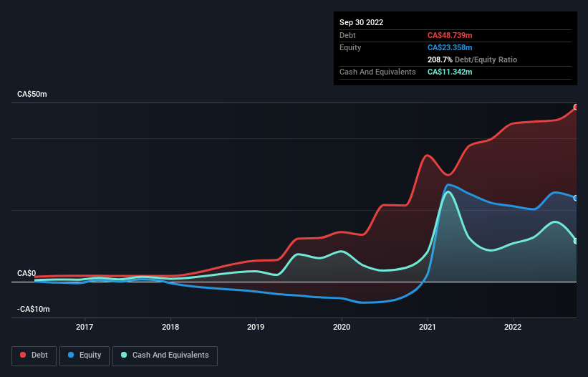Click the 2020 x-axis label
This screenshot has width=588, height=377.
coord(342,327)
